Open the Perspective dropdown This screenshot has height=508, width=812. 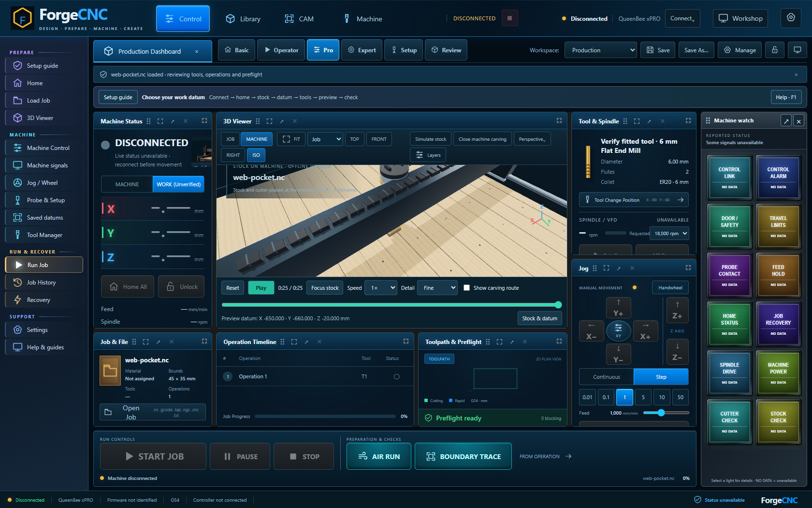click(x=532, y=139)
